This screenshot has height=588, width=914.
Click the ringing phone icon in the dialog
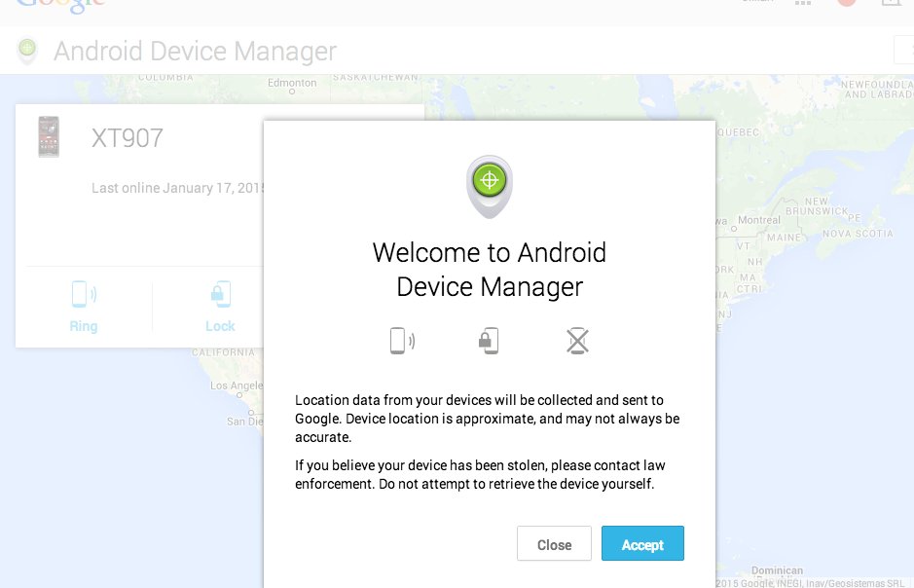[x=401, y=341]
